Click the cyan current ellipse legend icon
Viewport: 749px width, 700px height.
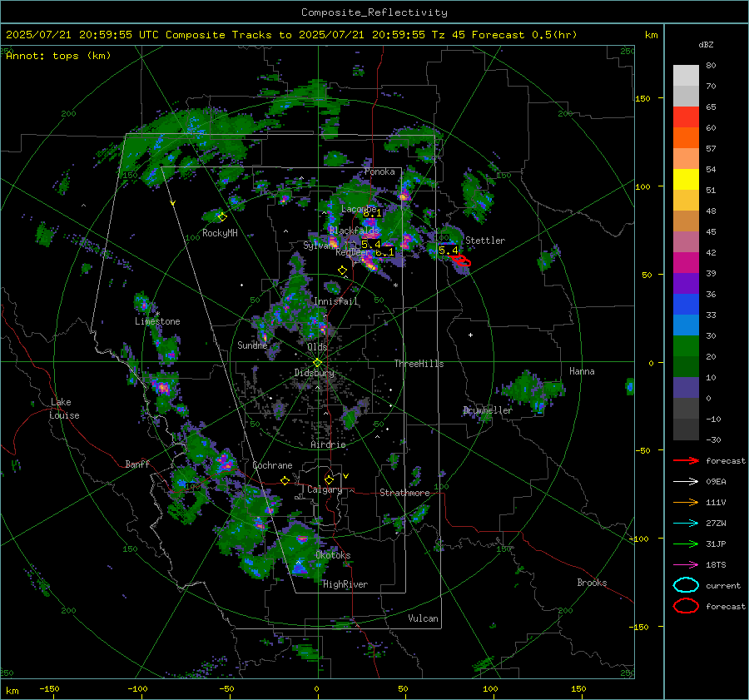click(686, 585)
